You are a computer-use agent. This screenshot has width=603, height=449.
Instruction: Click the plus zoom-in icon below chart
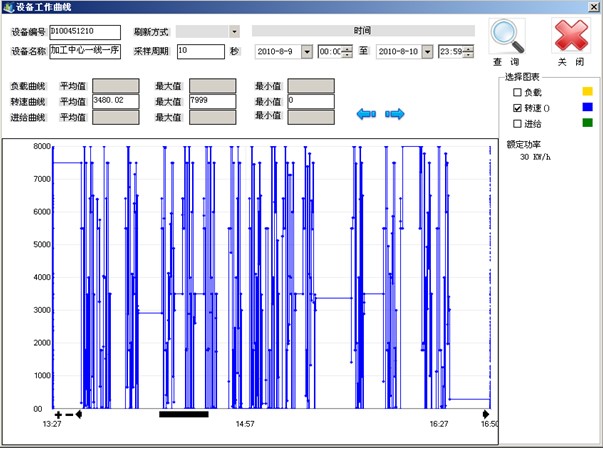coord(58,415)
